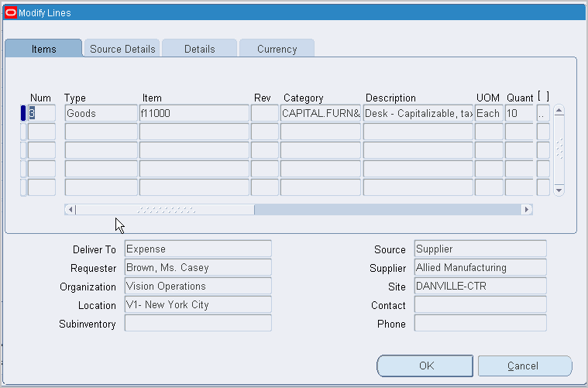Click the horizontal scrollbar left arrow
Screen dimensions: 588x388
[x=70, y=210]
